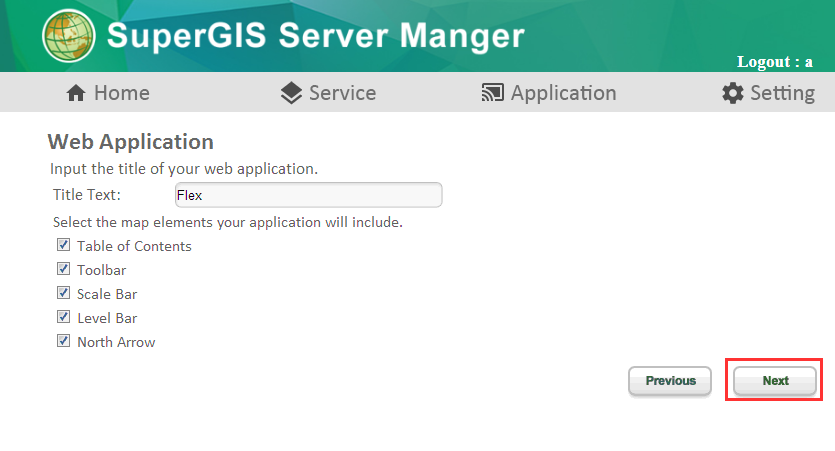
Task: Go back with the Previous button
Action: [x=670, y=381]
